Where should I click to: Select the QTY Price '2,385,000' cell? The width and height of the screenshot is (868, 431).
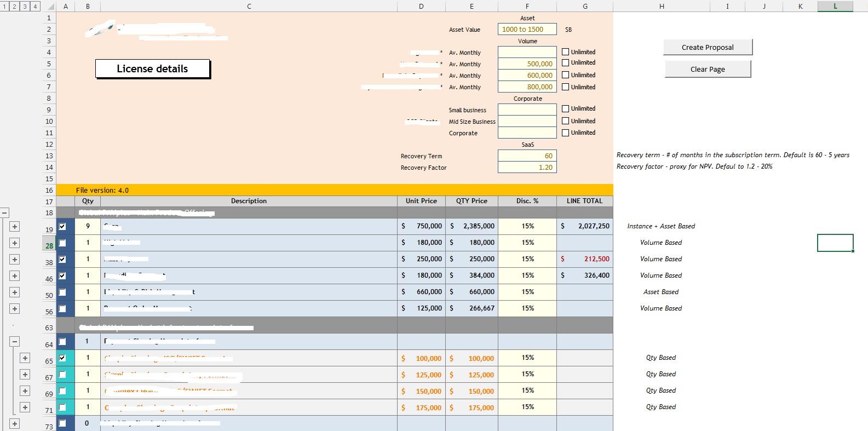click(x=472, y=226)
